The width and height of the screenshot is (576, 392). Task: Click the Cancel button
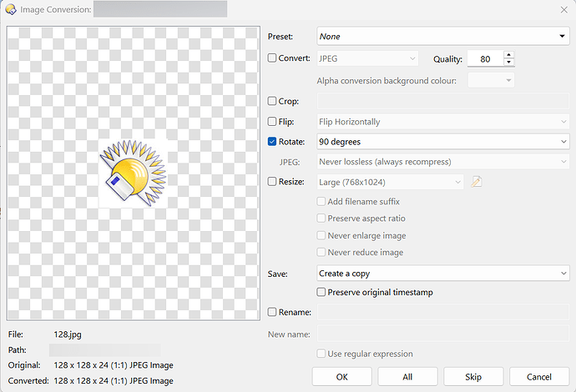[x=539, y=377]
